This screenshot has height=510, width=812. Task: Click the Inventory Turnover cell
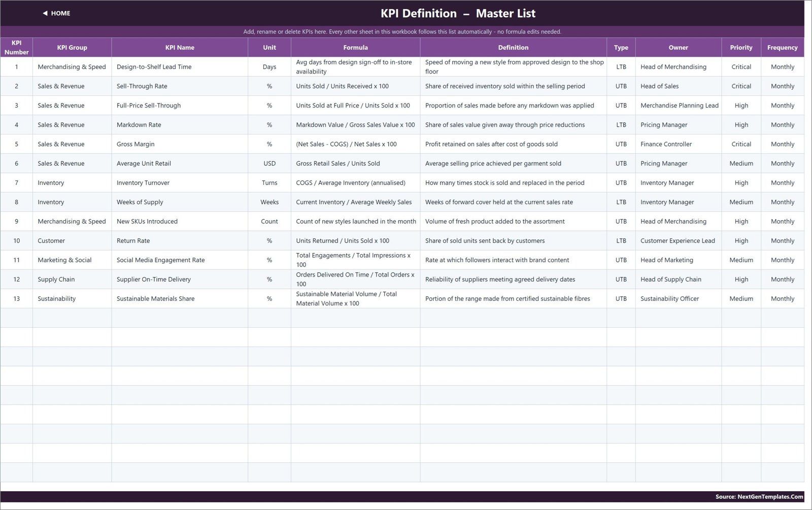click(x=180, y=183)
